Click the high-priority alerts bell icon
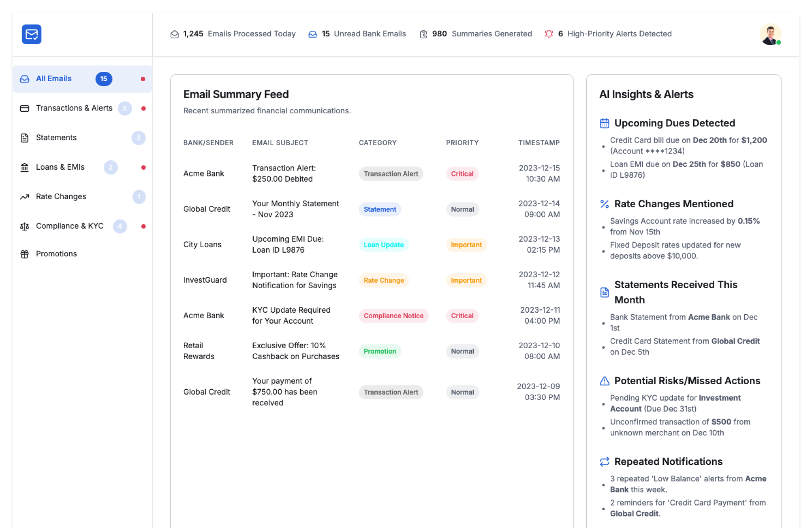 pyautogui.click(x=549, y=34)
